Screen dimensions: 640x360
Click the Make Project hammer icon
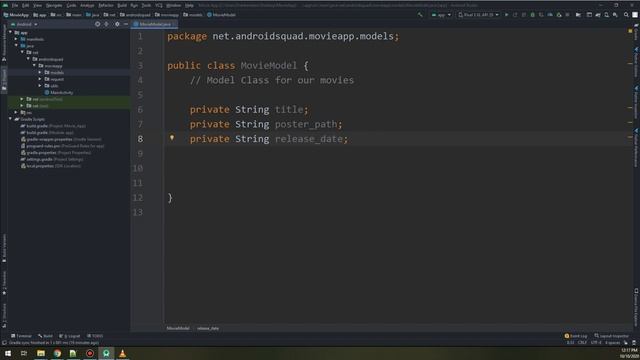pyautogui.click(x=420, y=15)
